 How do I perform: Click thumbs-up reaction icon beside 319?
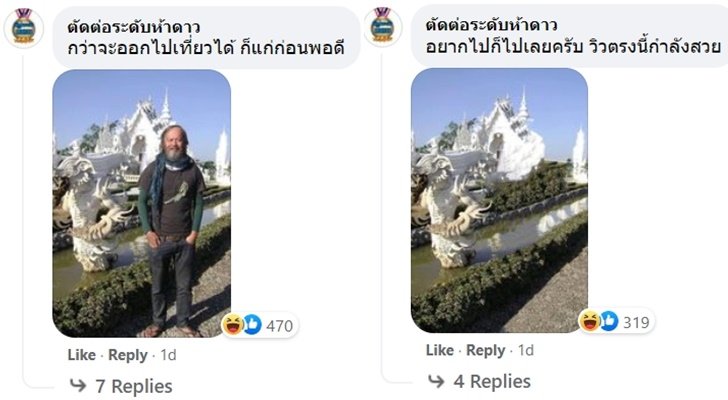(x=609, y=321)
